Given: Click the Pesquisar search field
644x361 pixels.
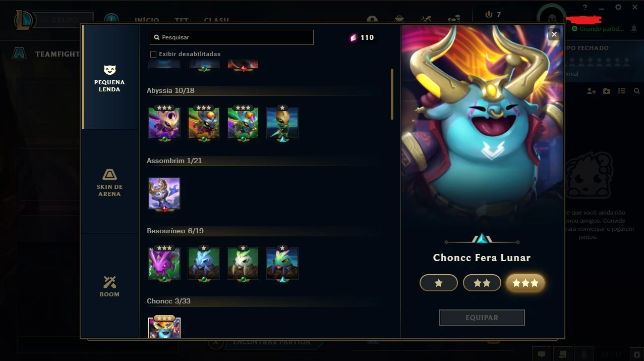Looking at the screenshot, I should coord(231,37).
